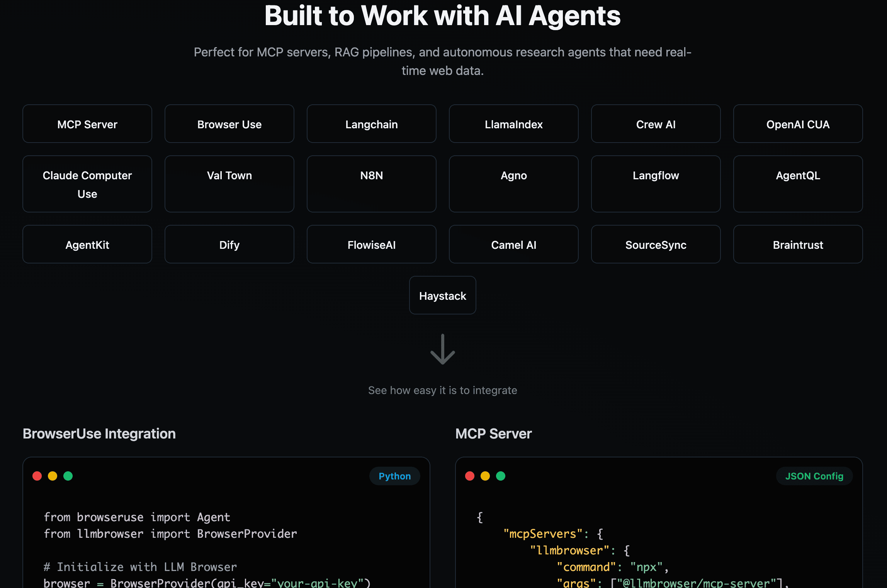The width and height of the screenshot is (887, 588).
Task: Select the OpenAI CUA card
Action: point(798,124)
